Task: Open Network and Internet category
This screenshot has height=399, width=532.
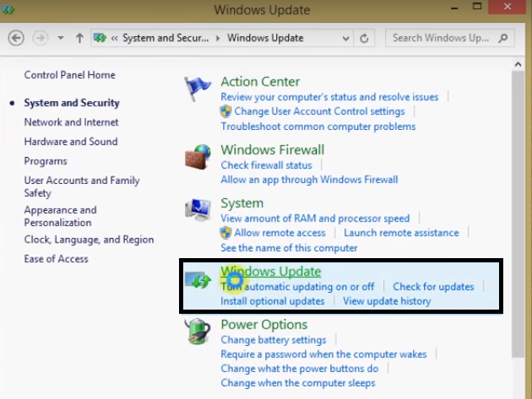Action: pyautogui.click(x=71, y=122)
